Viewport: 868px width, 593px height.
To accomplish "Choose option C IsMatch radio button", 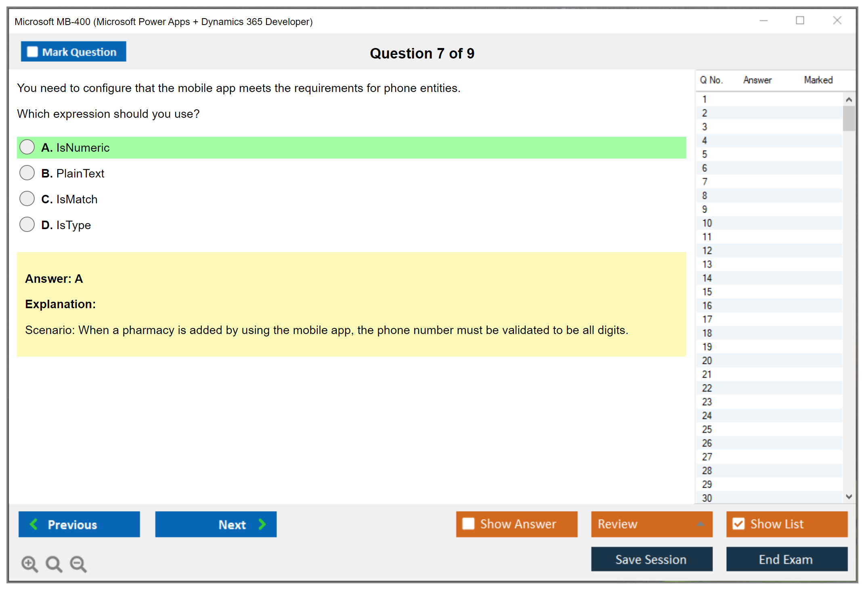I will click(x=27, y=199).
